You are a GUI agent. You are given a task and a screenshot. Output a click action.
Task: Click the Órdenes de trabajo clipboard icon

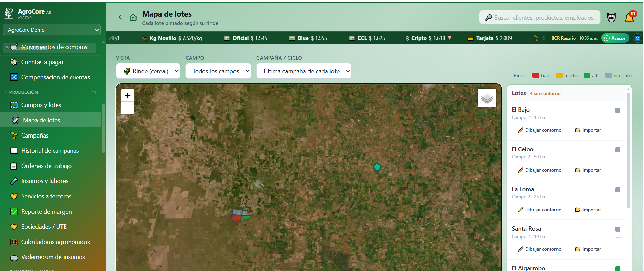pyautogui.click(x=14, y=166)
